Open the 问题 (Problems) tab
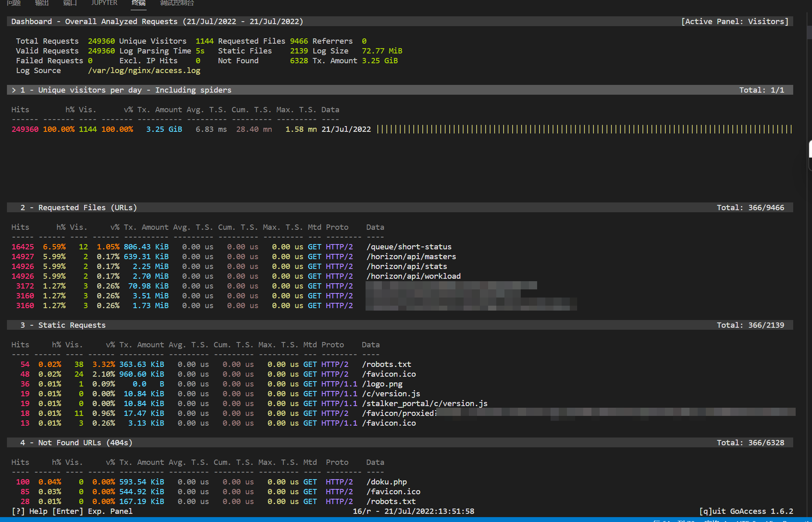The width and height of the screenshot is (812, 522). coord(13,3)
